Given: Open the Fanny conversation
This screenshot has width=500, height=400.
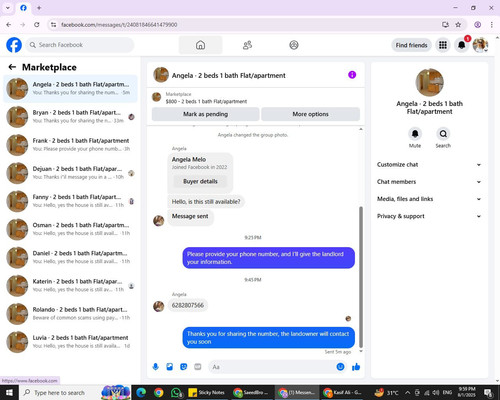Looking at the screenshot, I should [x=70, y=201].
